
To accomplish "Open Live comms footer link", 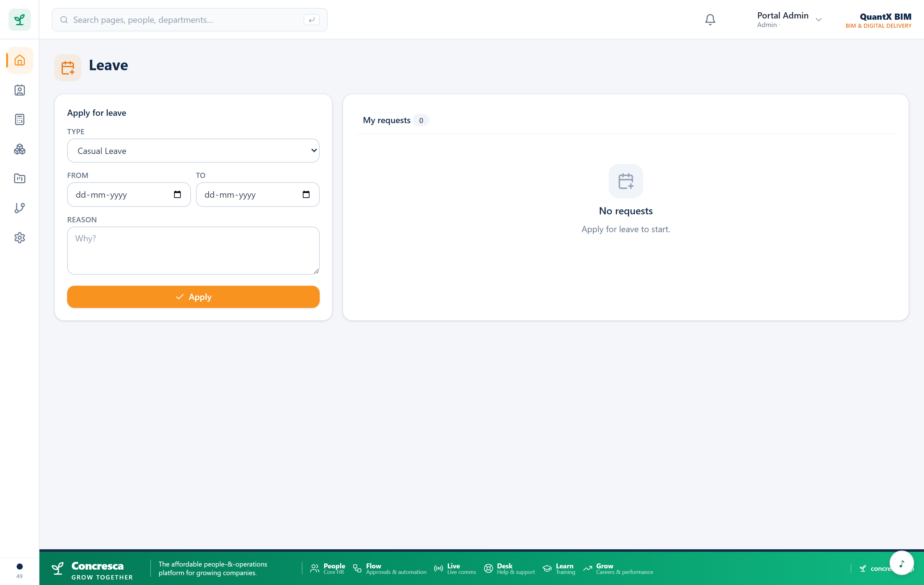I will click(455, 568).
